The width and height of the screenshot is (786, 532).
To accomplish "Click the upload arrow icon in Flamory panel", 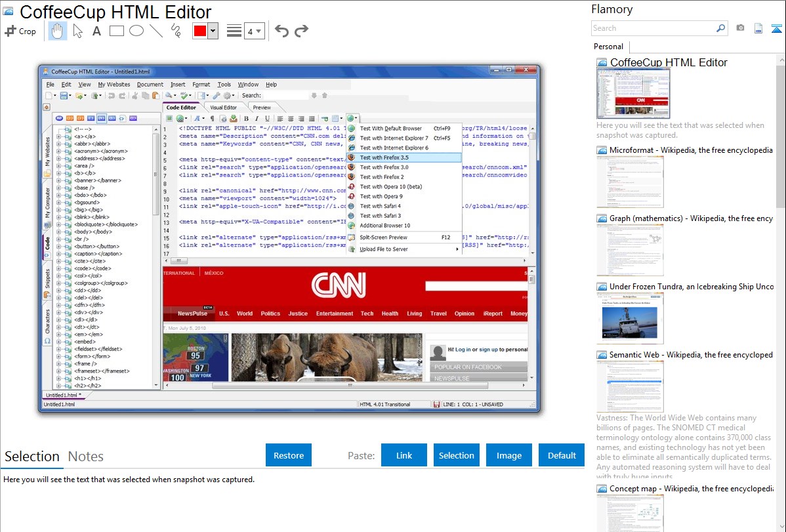I will click(x=776, y=28).
